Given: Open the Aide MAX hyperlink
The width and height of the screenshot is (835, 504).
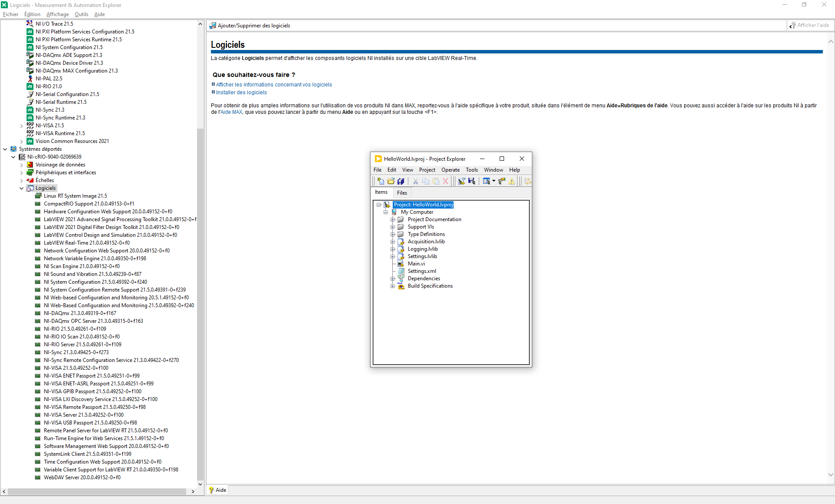Looking at the screenshot, I should pos(230,112).
